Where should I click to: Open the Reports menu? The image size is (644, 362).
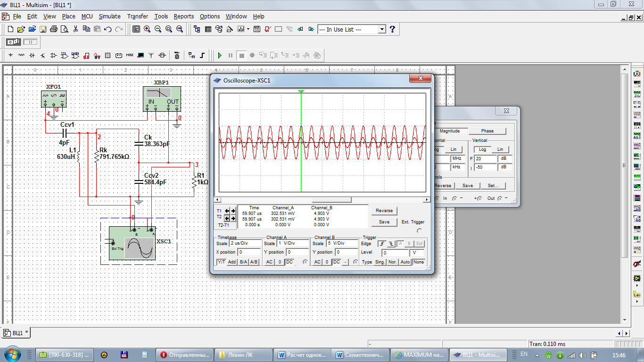[184, 16]
